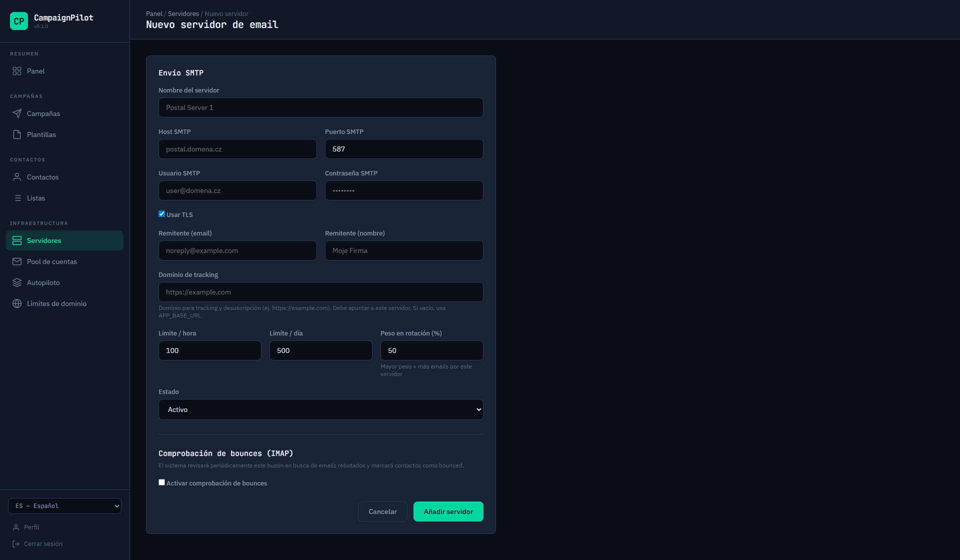This screenshot has height=560, width=960.
Task: Focus the Remitente (nombre) field
Action: [404, 250]
